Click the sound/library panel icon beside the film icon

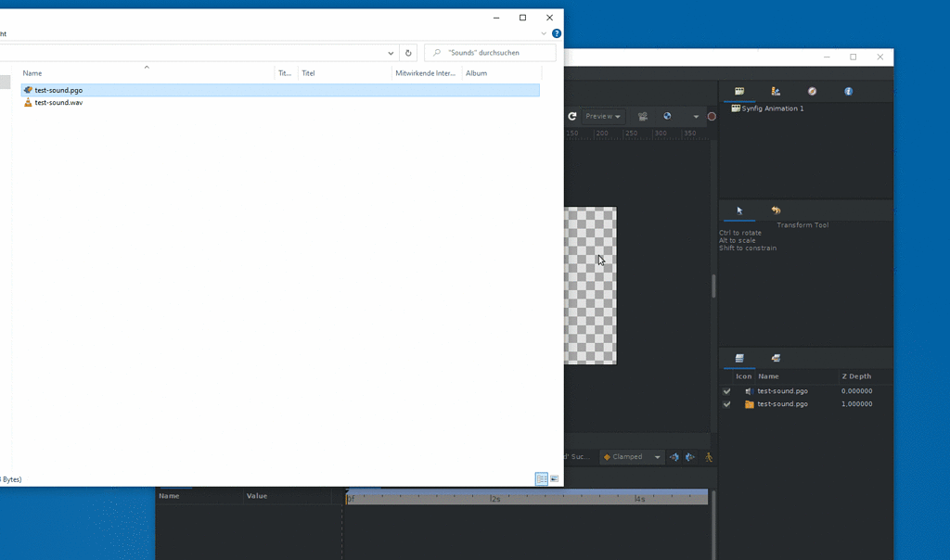(776, 91)
